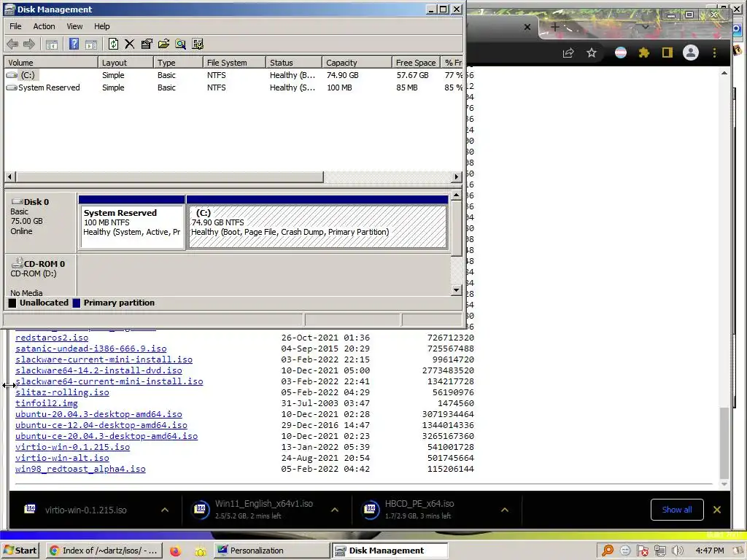The width and height of the screenshot is (747, 560).
Task: Open the Help menu
Action: coord(101,27)
